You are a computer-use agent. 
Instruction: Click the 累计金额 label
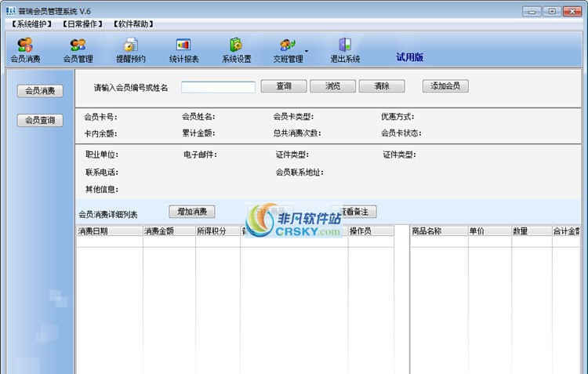[199, 133]
